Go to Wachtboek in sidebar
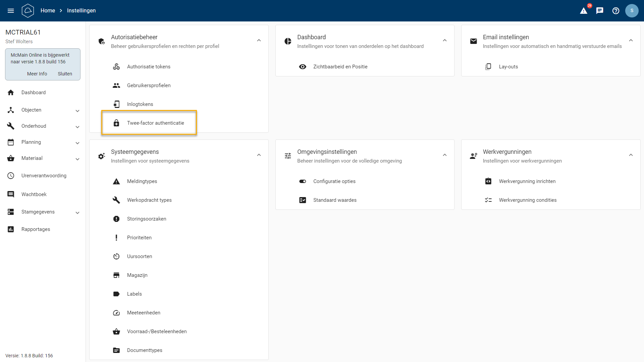The image size is (644, 362). pos(34,194)
